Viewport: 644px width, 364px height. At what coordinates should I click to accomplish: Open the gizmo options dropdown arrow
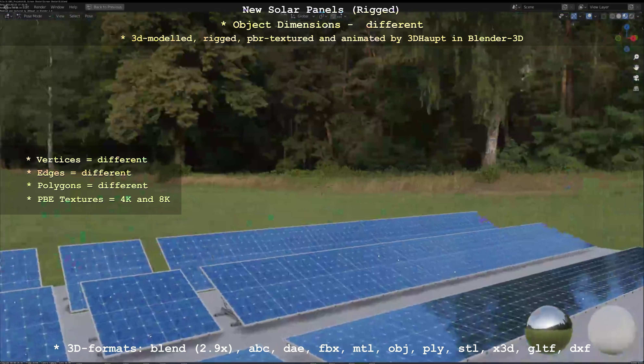pyautogui.click(x=580, y=16)
